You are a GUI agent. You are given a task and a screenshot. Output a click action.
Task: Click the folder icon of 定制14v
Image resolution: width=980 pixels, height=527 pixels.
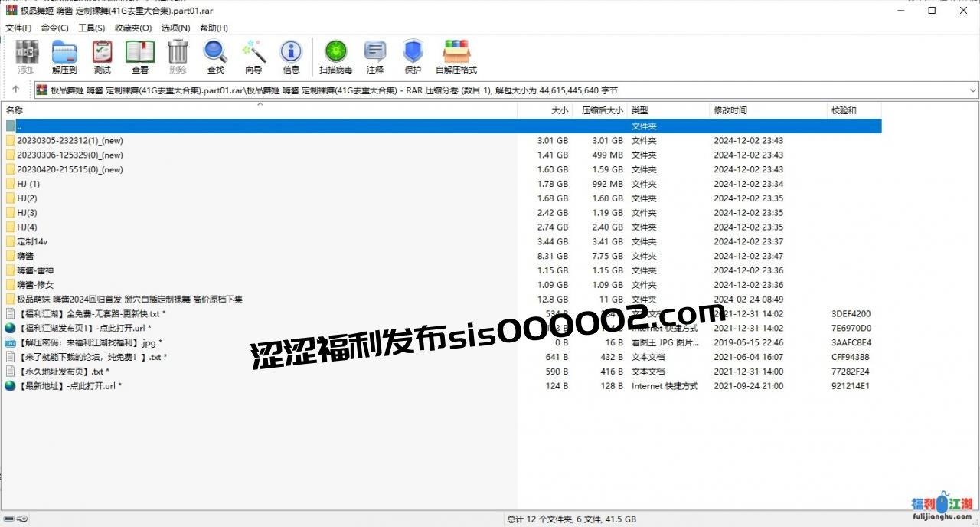click(x=11, y=242)
